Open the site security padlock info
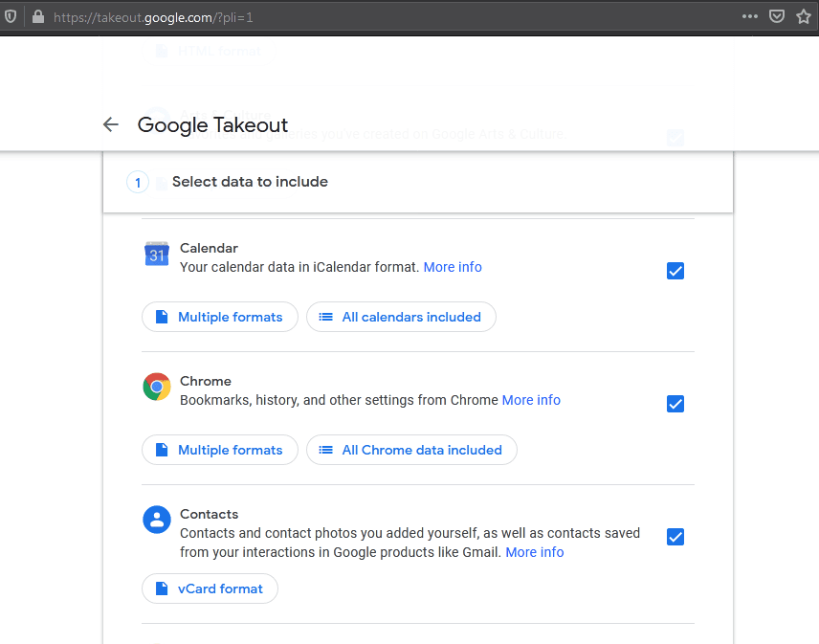Screen dimensions: 819x644 pos(38,17)
